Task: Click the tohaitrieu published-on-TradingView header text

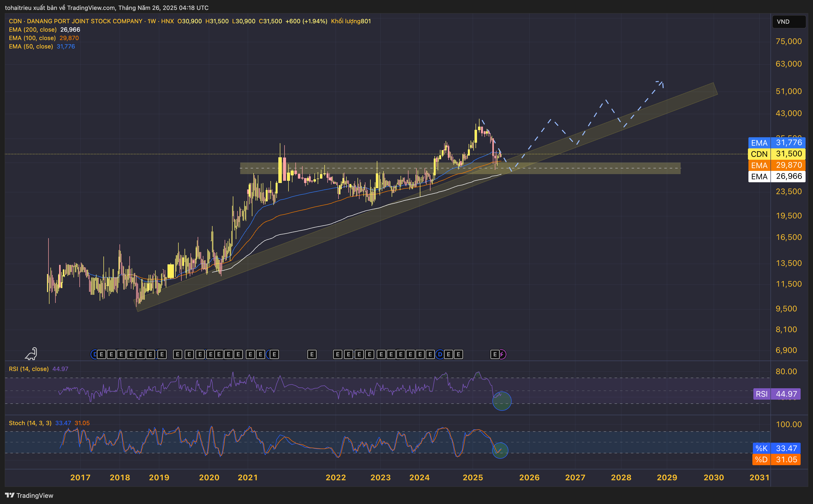Action: pyautogui.click(x=107, y=8)
